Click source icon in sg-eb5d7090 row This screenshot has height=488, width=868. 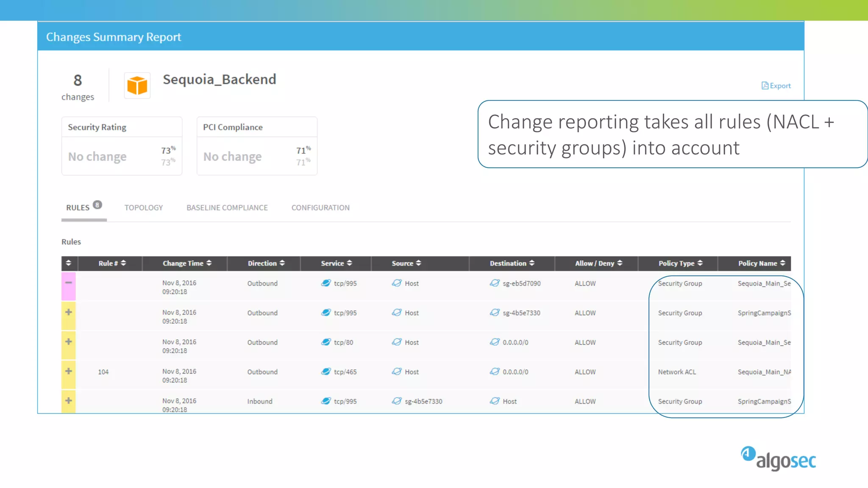(x=397, y=283)
